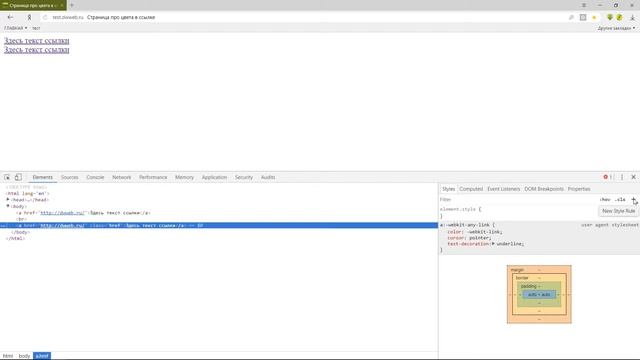Switch to the Network tab

122,177
